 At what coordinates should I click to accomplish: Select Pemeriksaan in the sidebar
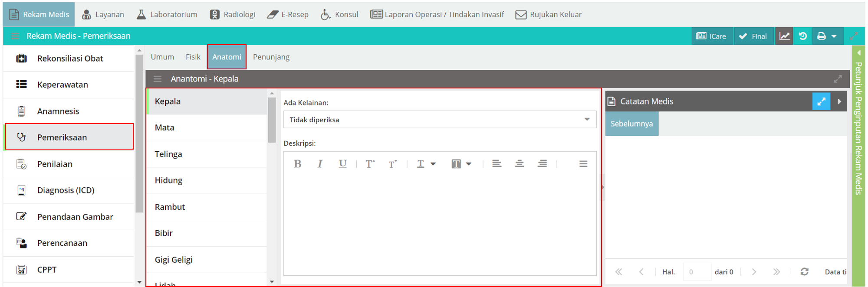pyautogui.click(x=69, y=137)
